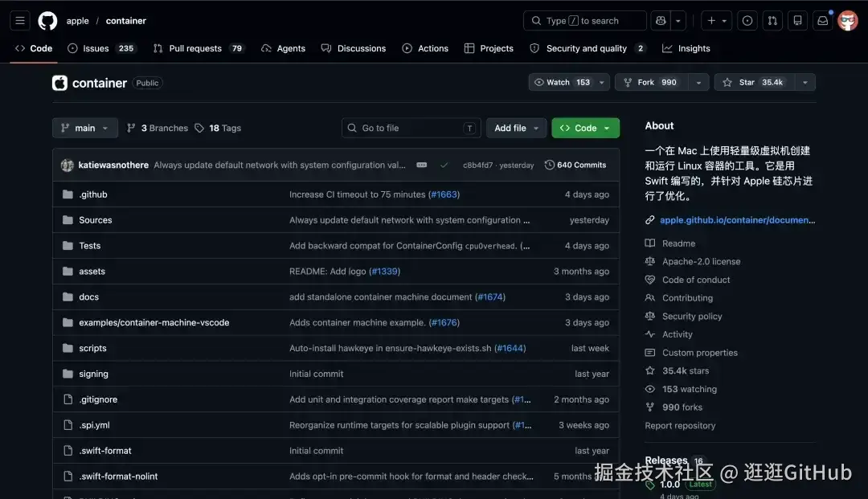
Task: Open katiewasnothere avatar image
Action: pos(67,166)
